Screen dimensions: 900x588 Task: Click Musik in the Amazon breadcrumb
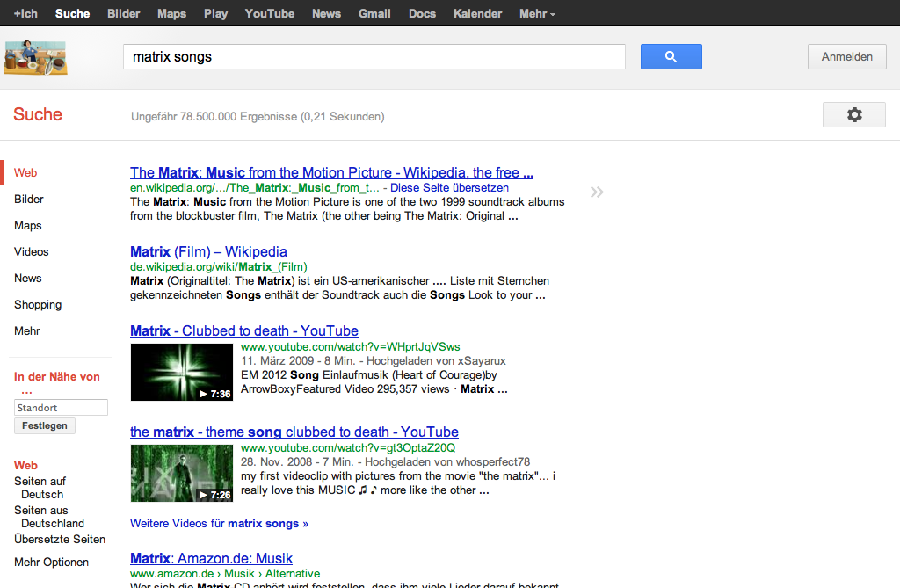tap(239, 574)
